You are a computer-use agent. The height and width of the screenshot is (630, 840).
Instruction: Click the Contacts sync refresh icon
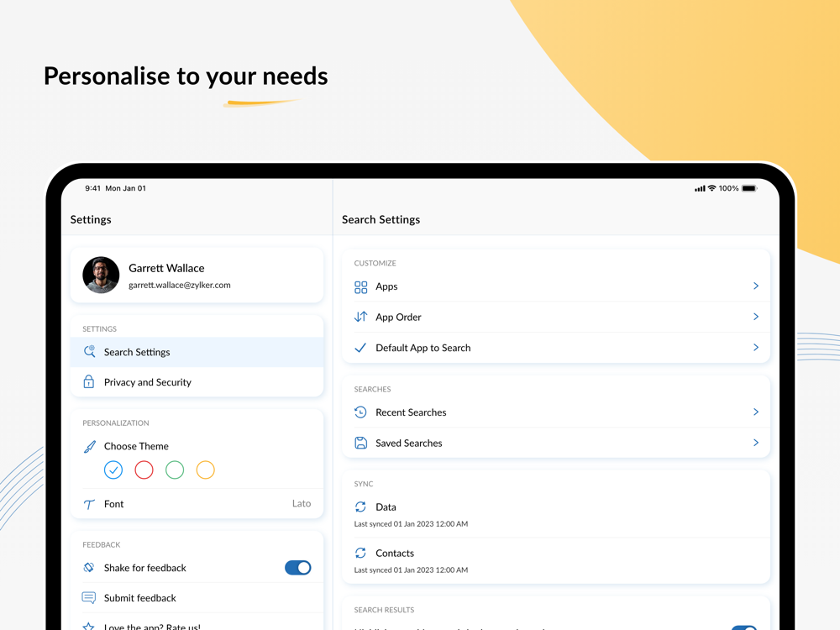click(360, 553)
